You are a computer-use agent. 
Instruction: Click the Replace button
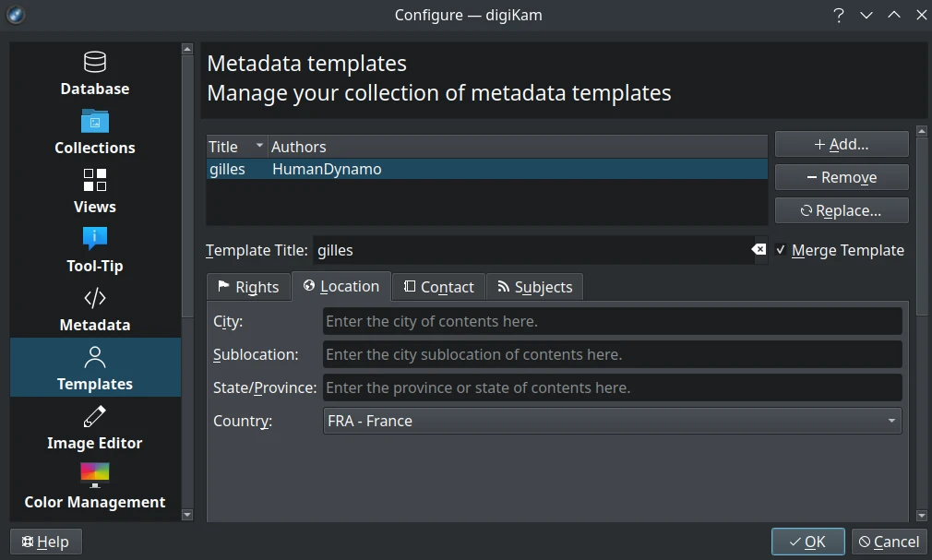pos(841,210)
